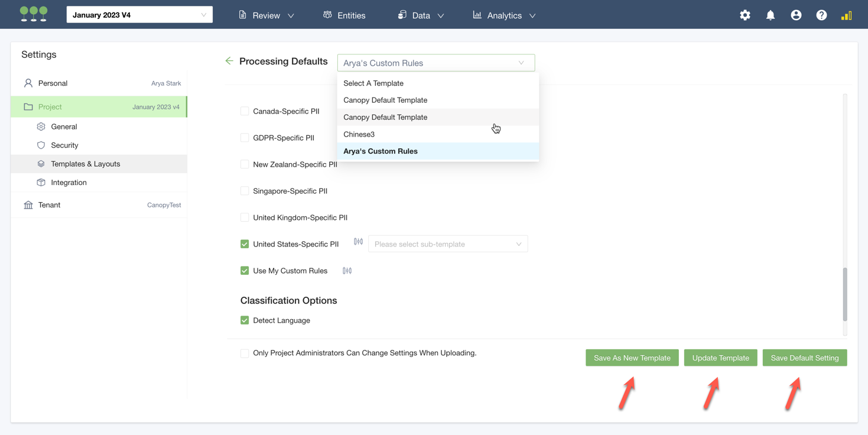Open the notifications bell icon
Image resolution: width=868 pixels, height=435 pixels.
coord(771,15)
